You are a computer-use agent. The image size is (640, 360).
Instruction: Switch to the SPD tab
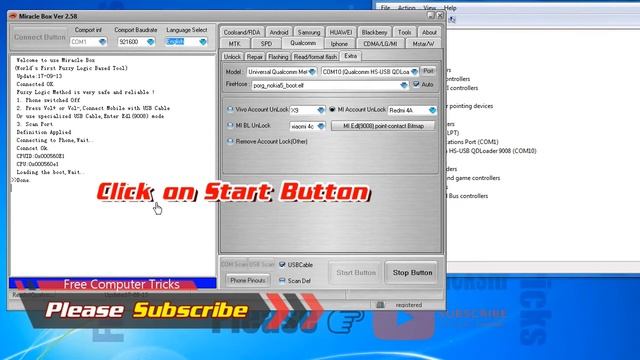click(266, 44)
